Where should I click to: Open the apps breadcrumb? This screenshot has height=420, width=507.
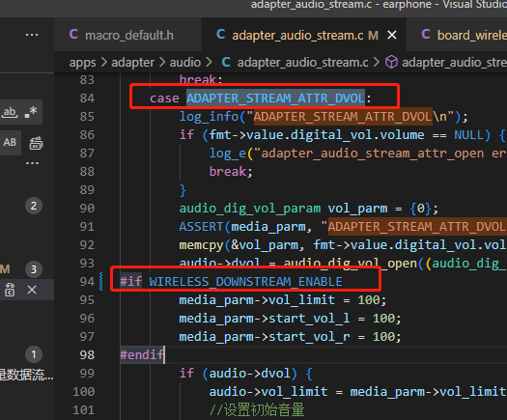[x=82, y=63]
